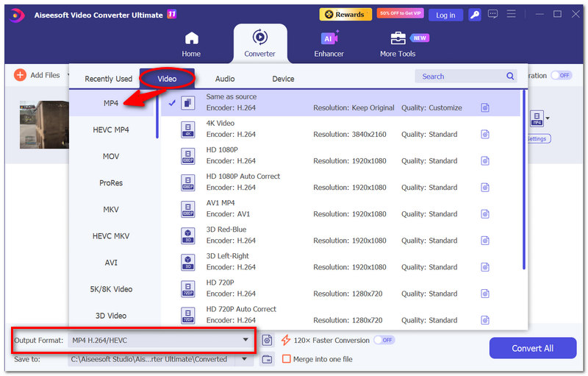This screenshot has height=376, width=588.
Task: Select the Video format tab
Action: point(167,79)
